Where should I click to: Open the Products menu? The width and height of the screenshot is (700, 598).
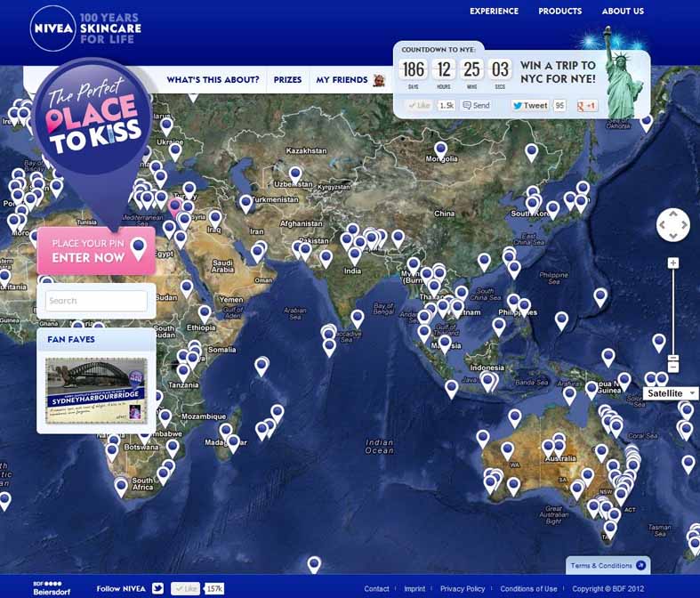click(x=559, y=12)
